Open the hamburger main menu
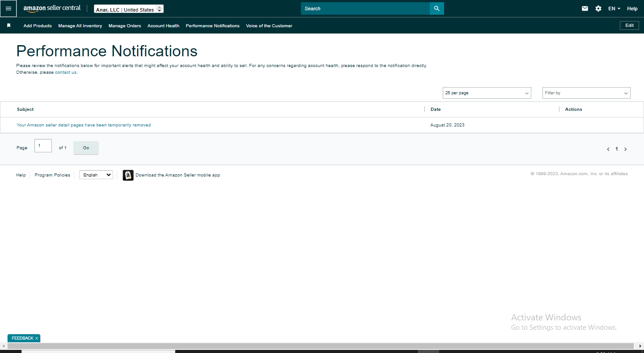Viewport: 644px width, 353px height. 8,8
